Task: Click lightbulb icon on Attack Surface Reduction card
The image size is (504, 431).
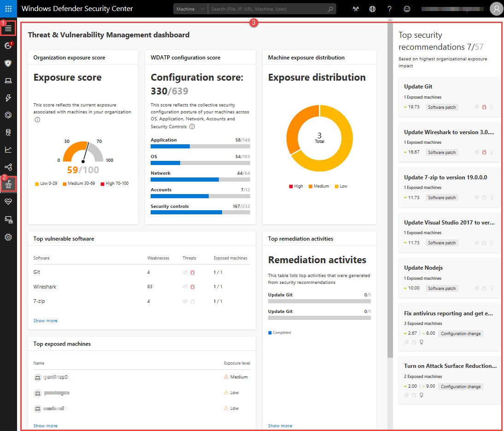Action: coord(422,395)
